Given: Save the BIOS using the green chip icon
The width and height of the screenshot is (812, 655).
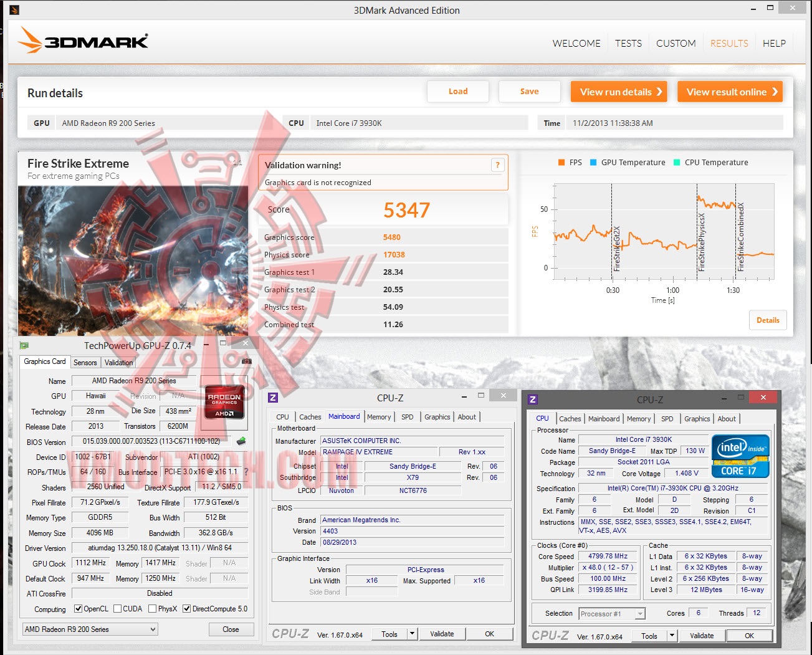Looking at the screenshot, I should tap(241, 441).
